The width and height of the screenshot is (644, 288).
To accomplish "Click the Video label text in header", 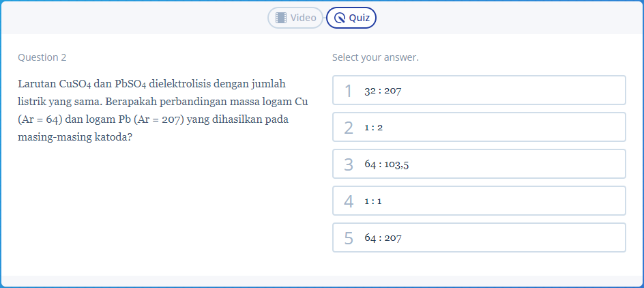I will 303,18.
